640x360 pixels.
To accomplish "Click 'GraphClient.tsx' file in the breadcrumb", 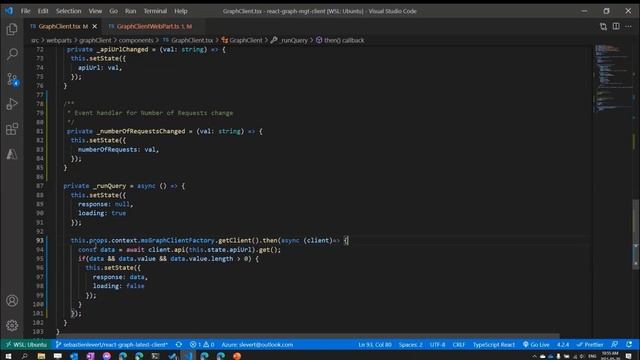I will tap(188, 40).
